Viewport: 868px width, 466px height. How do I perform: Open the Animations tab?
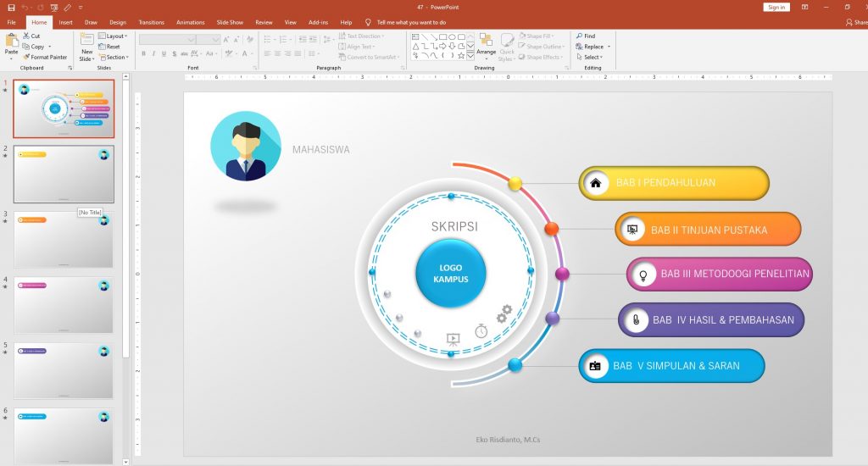click(x=191, y=23)
